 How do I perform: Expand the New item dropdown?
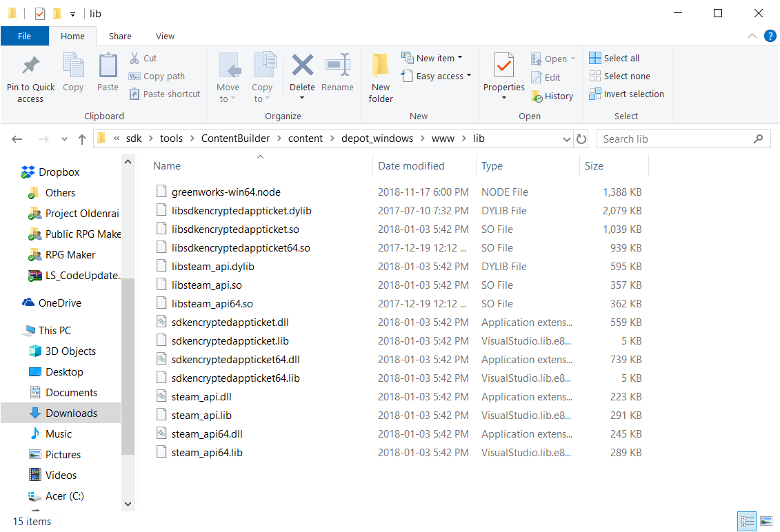(460, 58)
